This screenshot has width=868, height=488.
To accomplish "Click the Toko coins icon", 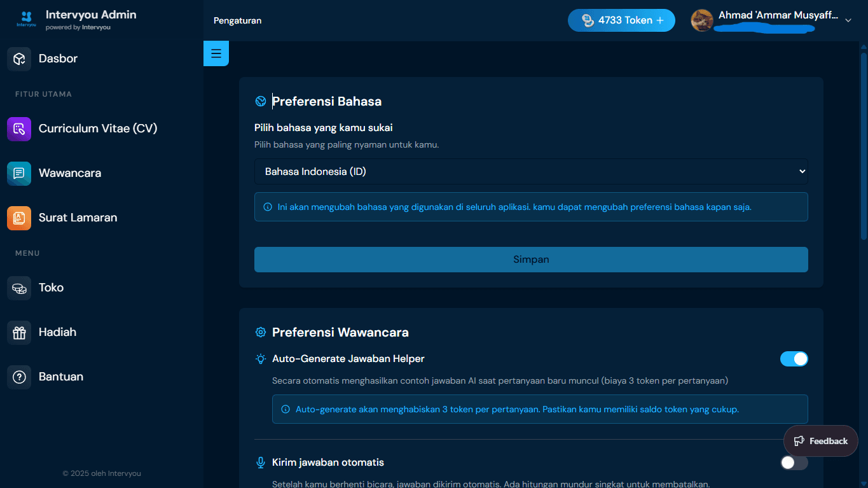I will [x=19, y=288].
